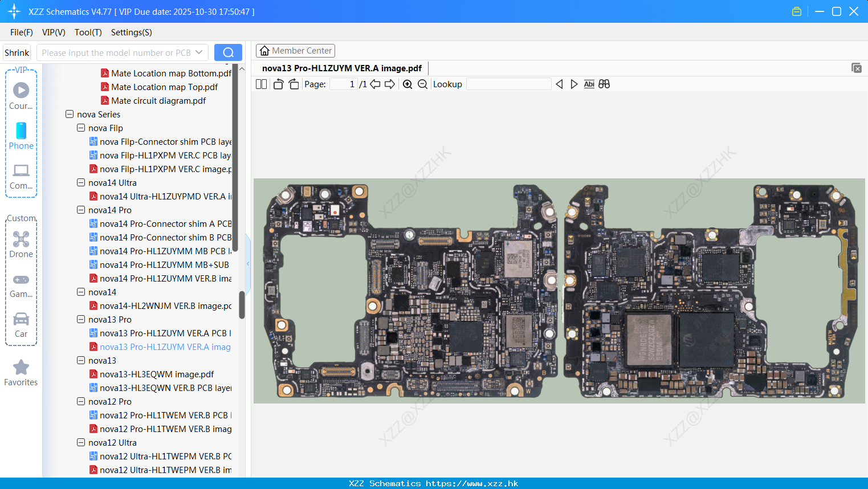Open the Tool(T) menu
868x489 pixels.
point(88,32)
